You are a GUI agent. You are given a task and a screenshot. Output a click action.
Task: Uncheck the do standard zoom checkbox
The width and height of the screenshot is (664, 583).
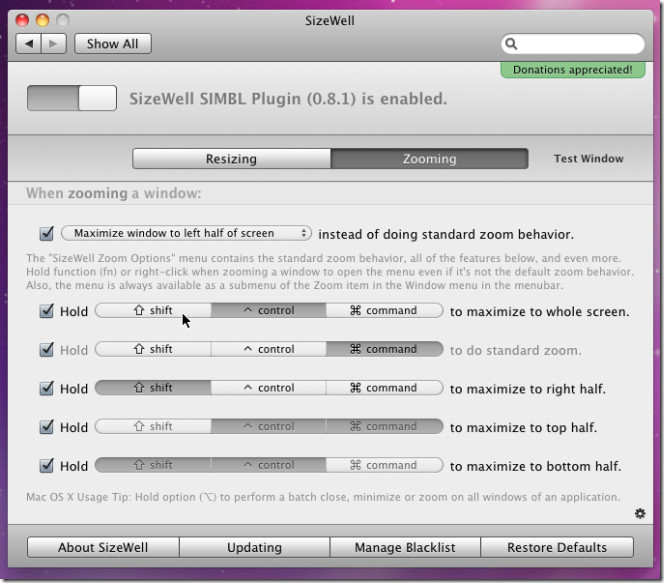(x=47, y=350)
